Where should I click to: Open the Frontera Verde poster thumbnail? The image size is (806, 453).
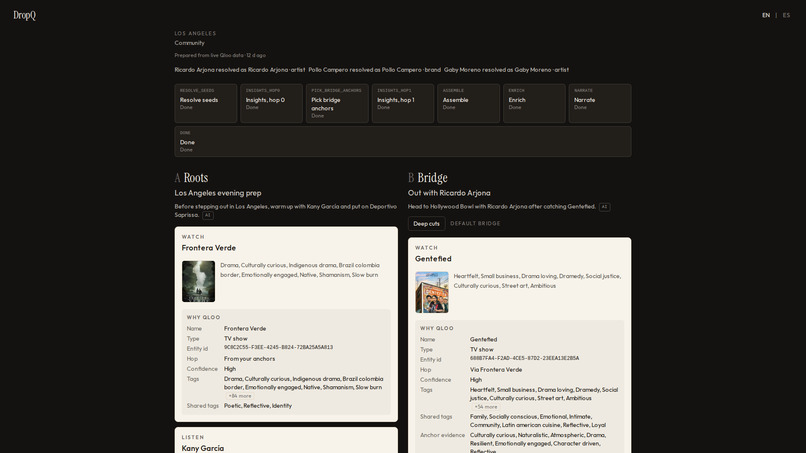(x=198, y=281)
